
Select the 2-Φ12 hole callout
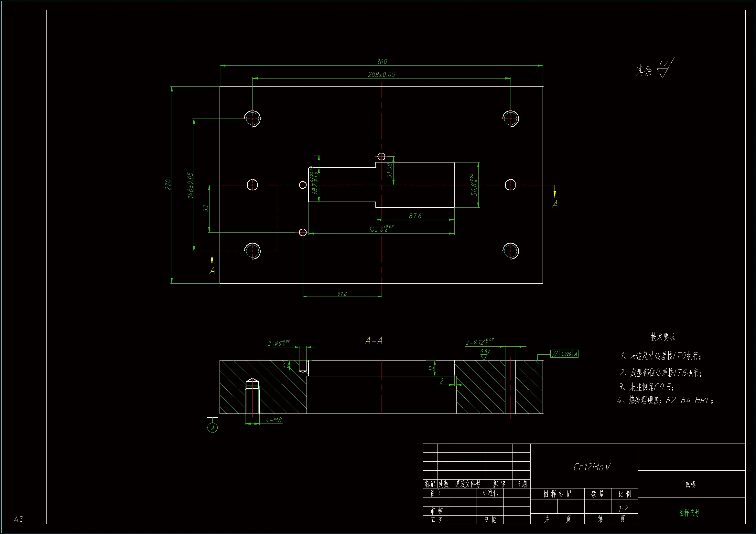(x=480, y=342)
